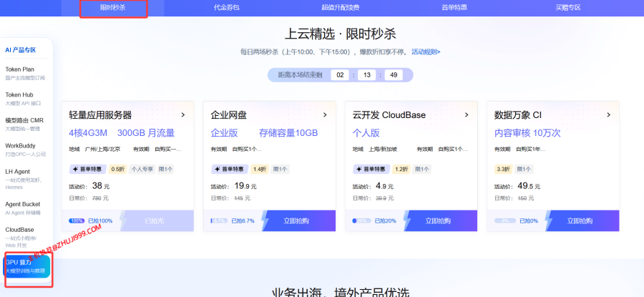Image resolution: width=644 pixels, height=297 pixels.
Task: Click the 上云精选 · 限时秒杀 heading
Action: tap(340, 34)
